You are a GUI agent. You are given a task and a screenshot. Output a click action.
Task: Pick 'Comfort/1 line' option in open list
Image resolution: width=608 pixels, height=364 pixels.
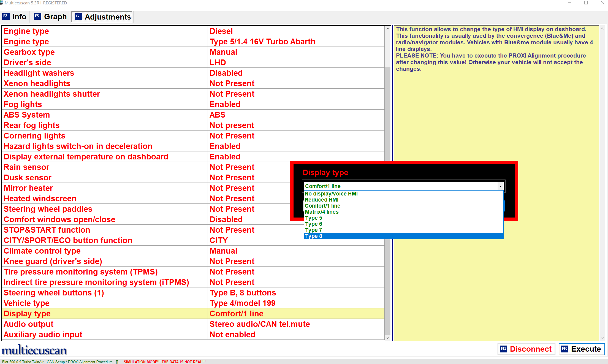click(x=404, y=206)
